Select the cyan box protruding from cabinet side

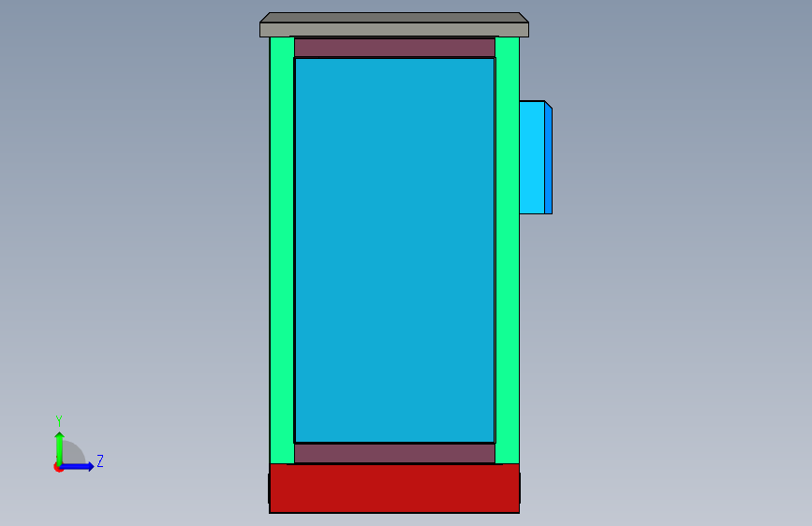click(536, 157)
